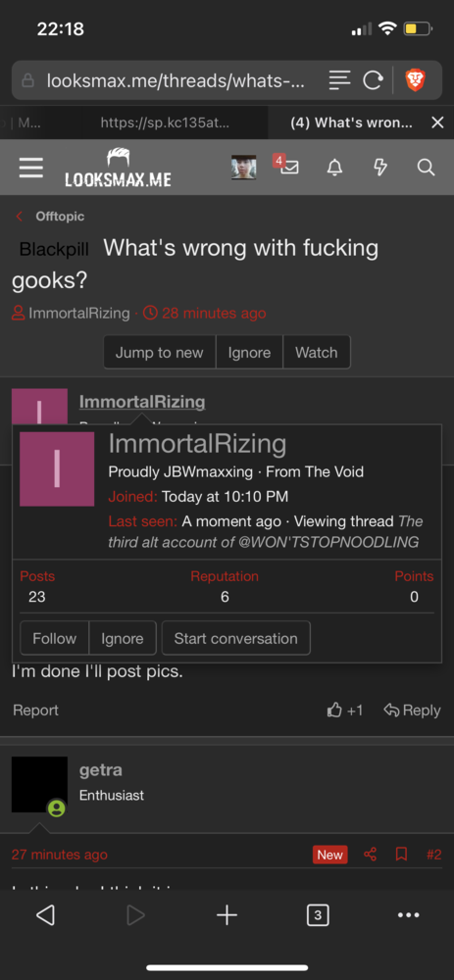The height and width of the screenshot is (980, 454).
Task: Open the notifications bell
Action: point(335,167)
